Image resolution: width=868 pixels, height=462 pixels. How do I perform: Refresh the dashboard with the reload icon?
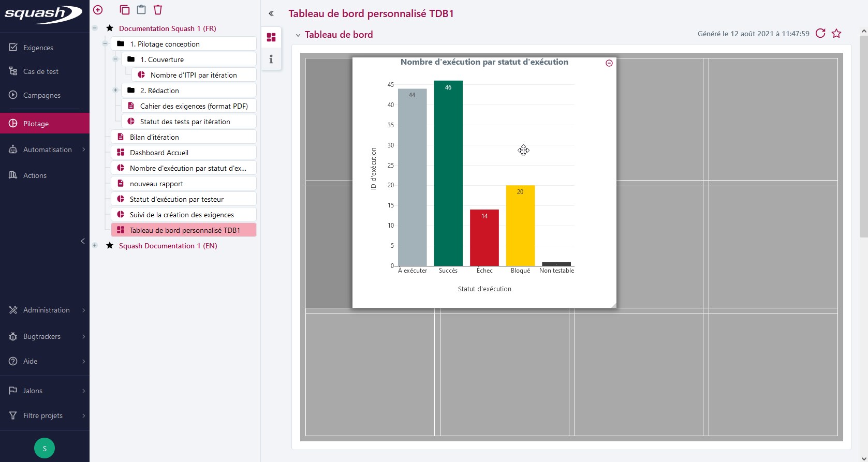[x=820, y=34]
